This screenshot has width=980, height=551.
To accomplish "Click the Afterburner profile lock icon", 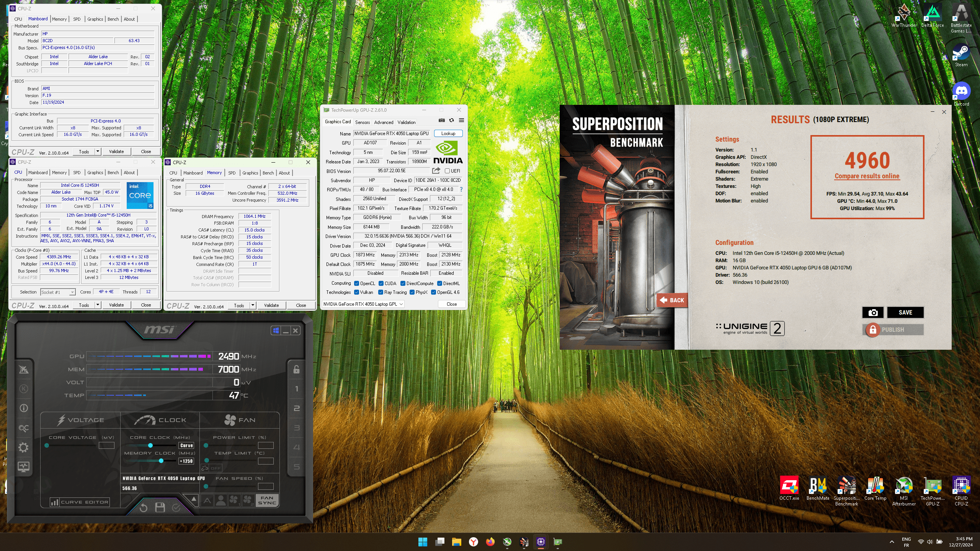I will click(296, 369).
